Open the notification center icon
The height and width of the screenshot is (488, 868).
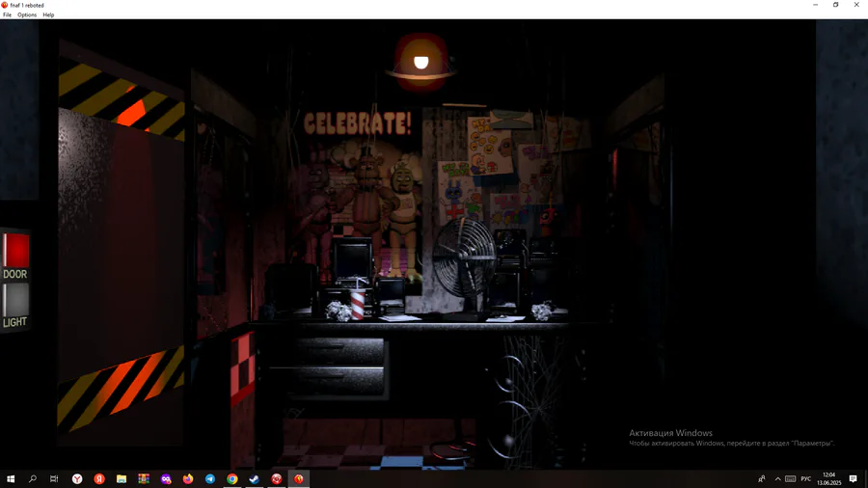[854, 479]
